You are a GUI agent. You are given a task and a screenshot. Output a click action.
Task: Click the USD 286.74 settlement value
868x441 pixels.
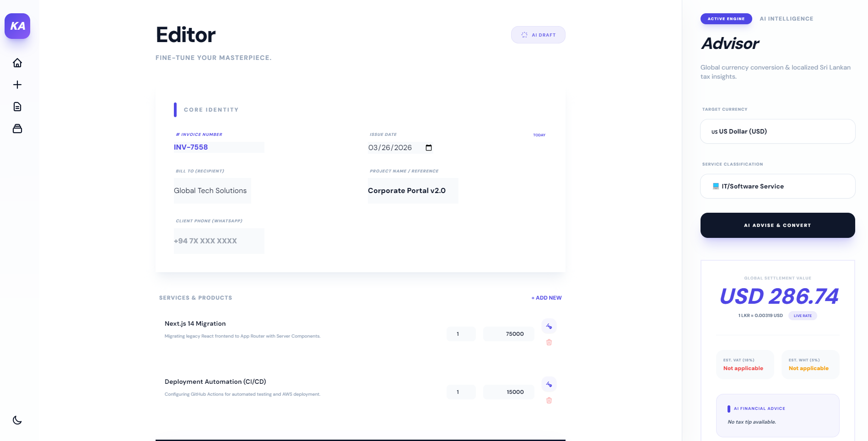coord(779,296)
